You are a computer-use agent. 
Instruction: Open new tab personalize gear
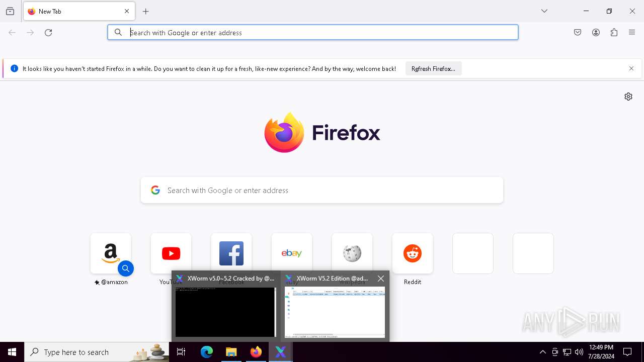tap(628, 97)
